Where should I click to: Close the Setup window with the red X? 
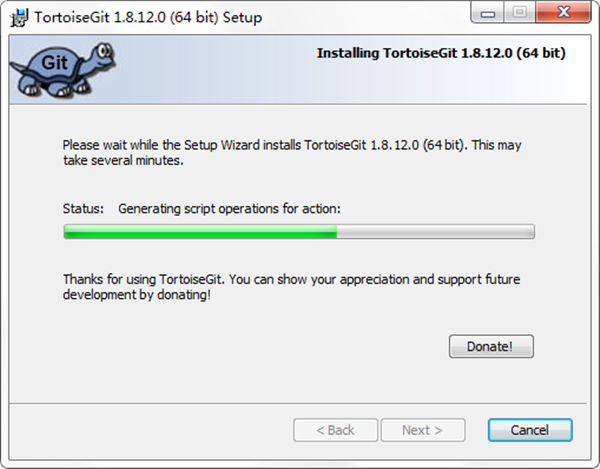(x=563, y=12)
